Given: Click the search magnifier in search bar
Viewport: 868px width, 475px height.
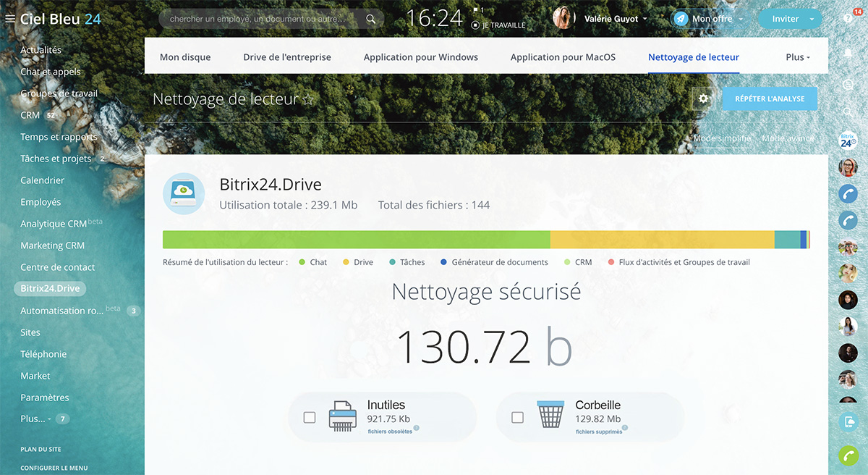Looking at the screenshot, I should pos(370,19).
